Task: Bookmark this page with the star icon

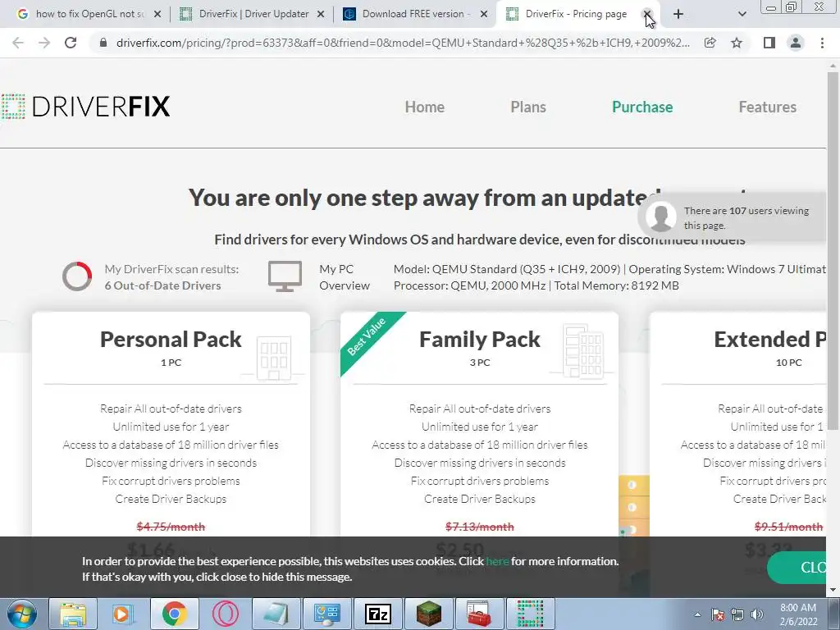Action: 737,43
